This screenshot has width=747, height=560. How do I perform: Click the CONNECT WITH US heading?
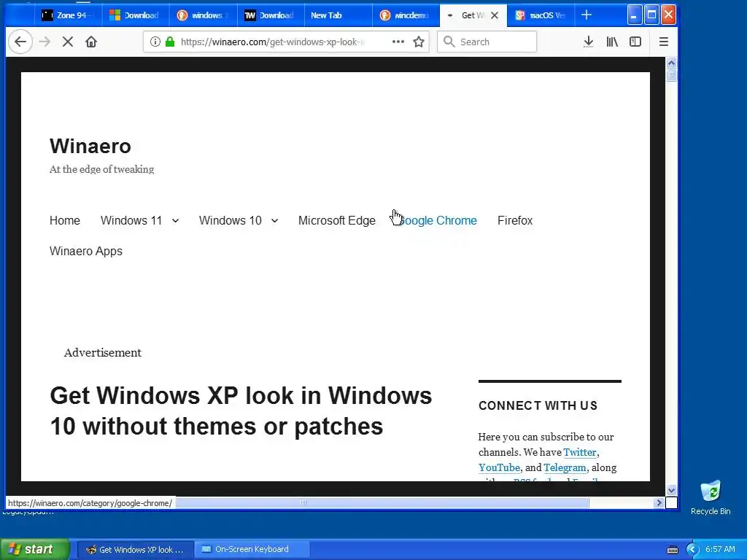[x=538, y=405]
